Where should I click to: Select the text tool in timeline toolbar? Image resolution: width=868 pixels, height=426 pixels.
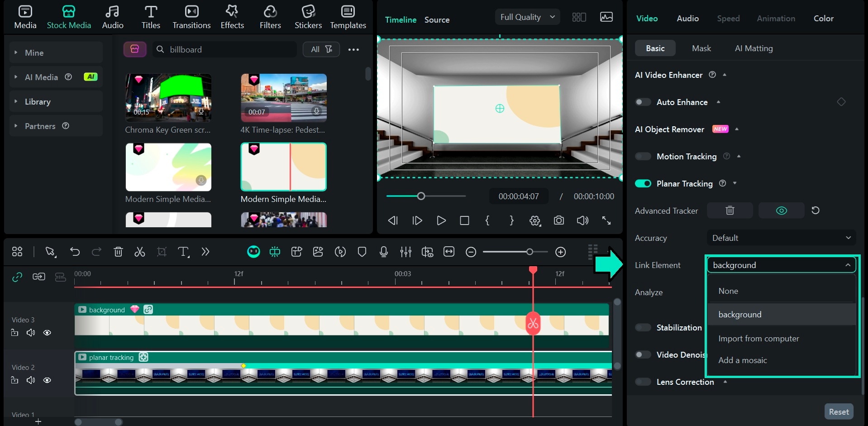(183, 252)
